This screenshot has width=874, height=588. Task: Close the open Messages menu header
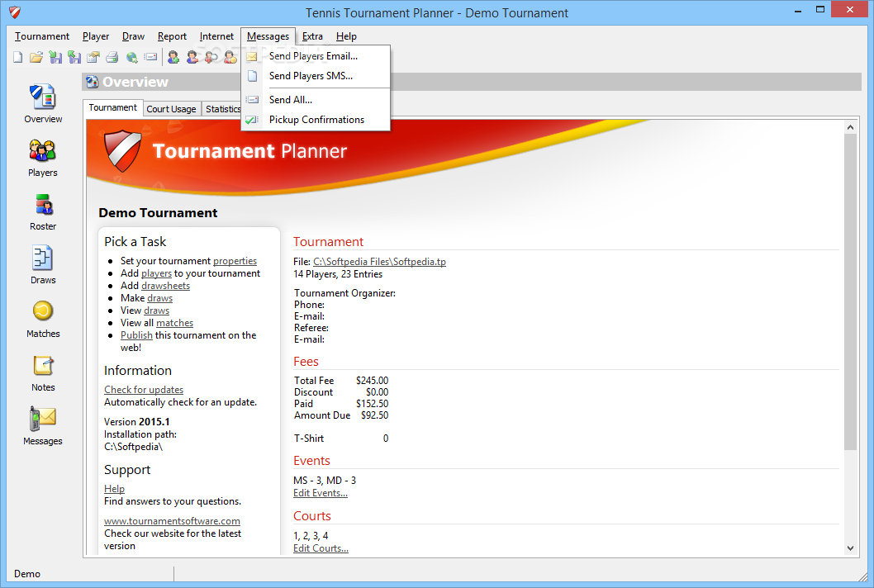click(268, 36)
